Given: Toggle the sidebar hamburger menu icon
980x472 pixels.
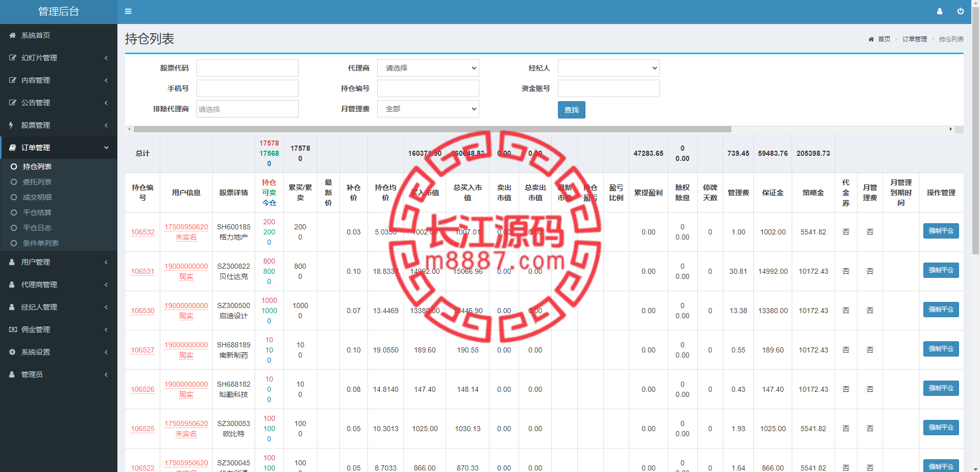Looking at the screenshot, I should pos(128,11).
